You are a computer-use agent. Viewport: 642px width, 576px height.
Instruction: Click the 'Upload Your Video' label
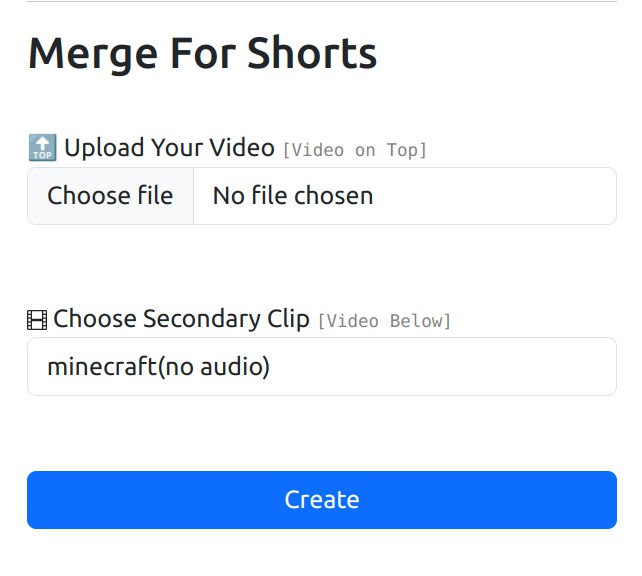tap(170, 147)
